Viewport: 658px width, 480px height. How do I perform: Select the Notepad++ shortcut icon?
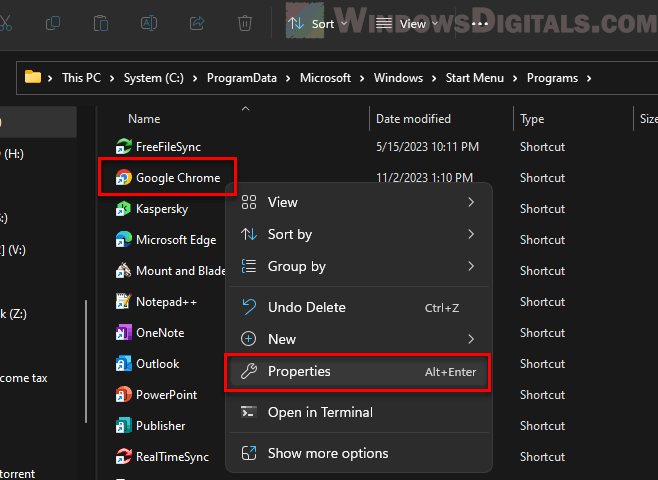[x=123, y=302]
